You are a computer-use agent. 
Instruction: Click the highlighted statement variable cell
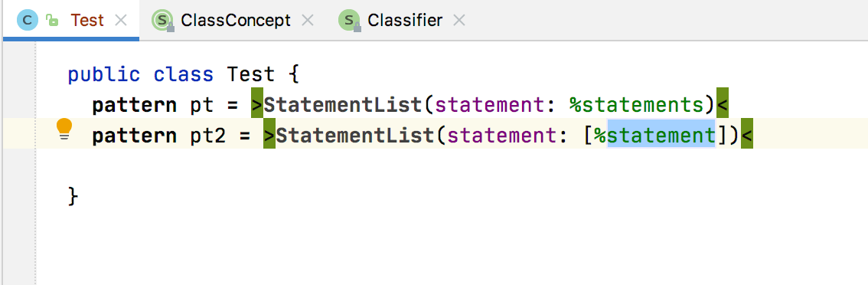click(661, 136)
